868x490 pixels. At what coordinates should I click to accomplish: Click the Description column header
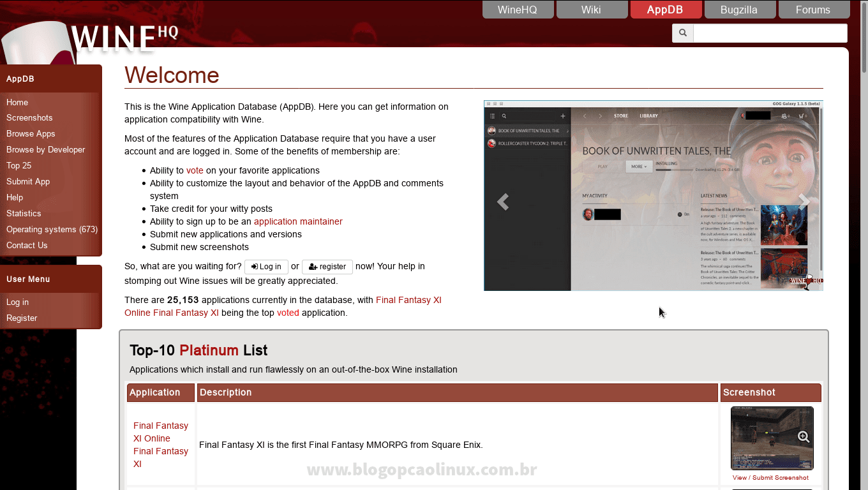point(458,392)
